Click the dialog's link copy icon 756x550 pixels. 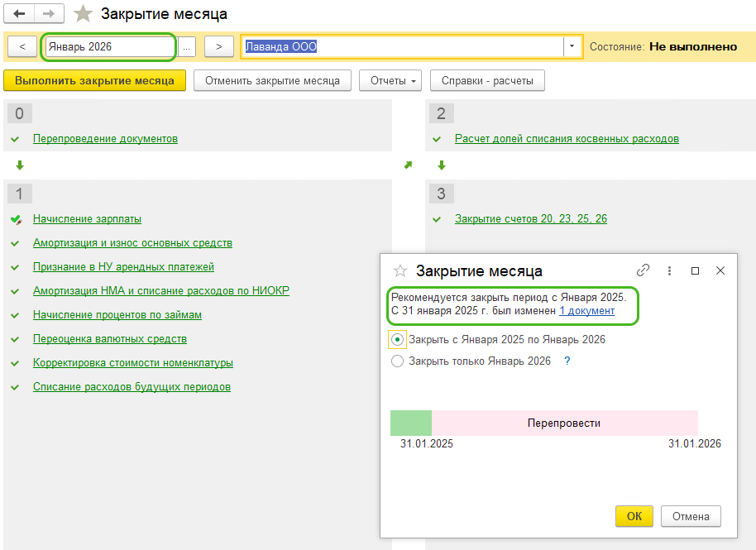coord(643,270)
